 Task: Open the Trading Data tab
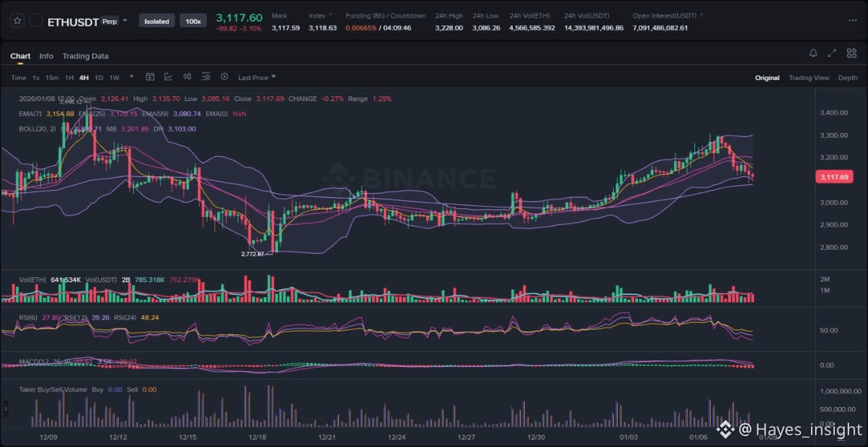tap(85, 56)
